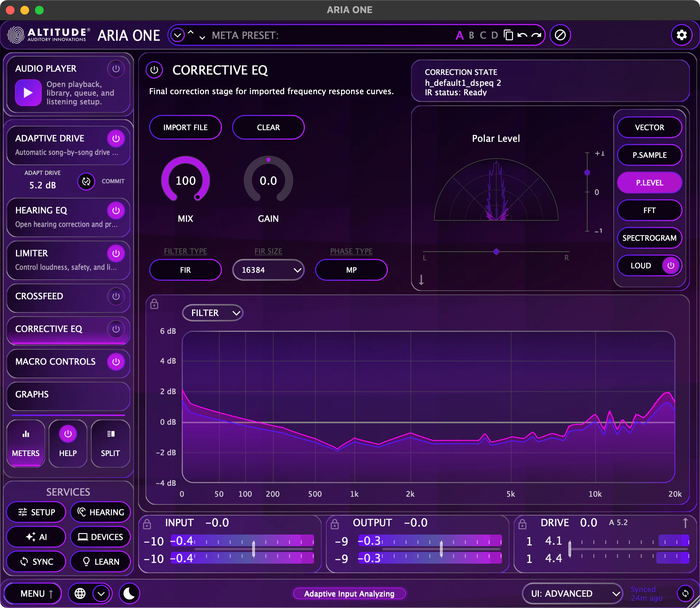This screenshot has width=700, height=608.
Task: Click the sync refresh icon at bottom right
Action: pyautogui.click(x=685, y=593)
